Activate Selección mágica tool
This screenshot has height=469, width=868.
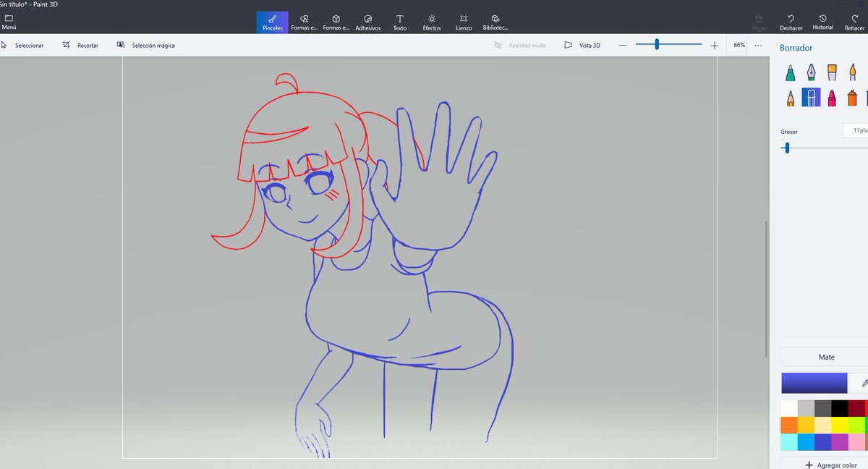(x=145, y=45)
